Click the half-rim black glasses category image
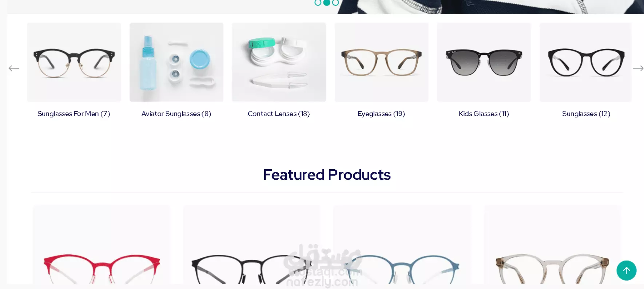The height and width of the screenshot is (289, 644). [74, 62]
